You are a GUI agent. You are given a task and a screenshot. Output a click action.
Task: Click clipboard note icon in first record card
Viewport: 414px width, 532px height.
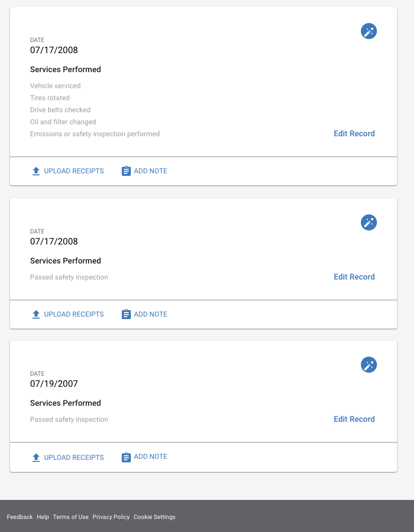126,171
